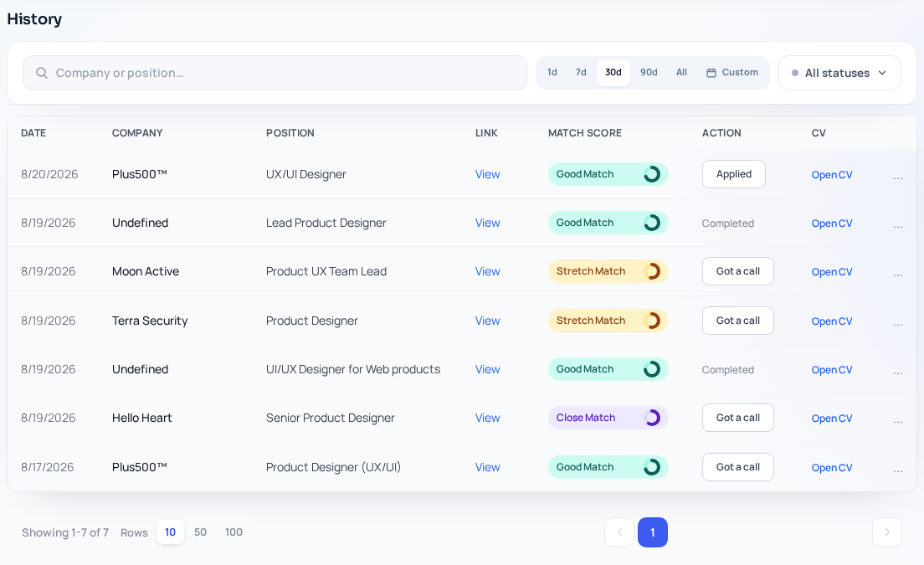Click the 8/20/2026 date cell

(x=49, y=174)
